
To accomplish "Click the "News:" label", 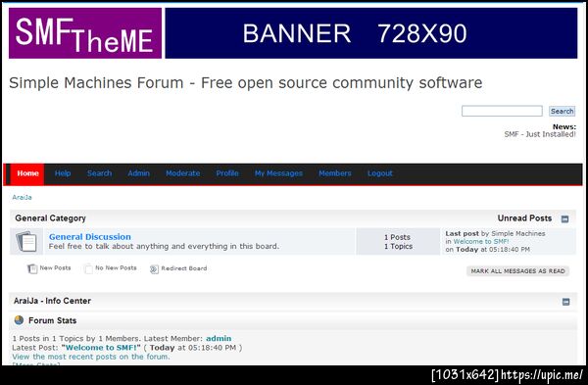I will (564, 126).
